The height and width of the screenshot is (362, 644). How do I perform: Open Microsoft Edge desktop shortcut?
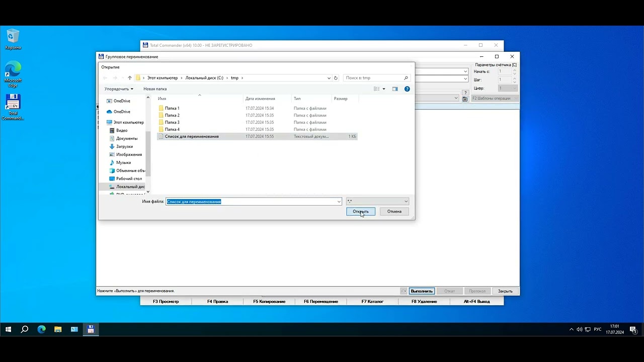[x=13, y=74]
